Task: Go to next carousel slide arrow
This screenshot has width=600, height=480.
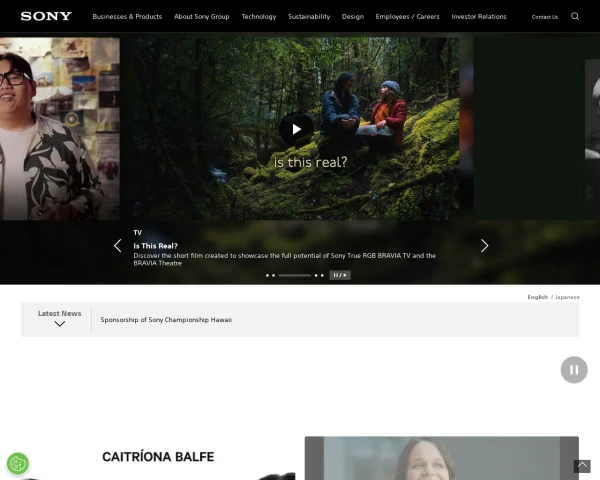Action: pyautogui.click(x=484, y=246)
